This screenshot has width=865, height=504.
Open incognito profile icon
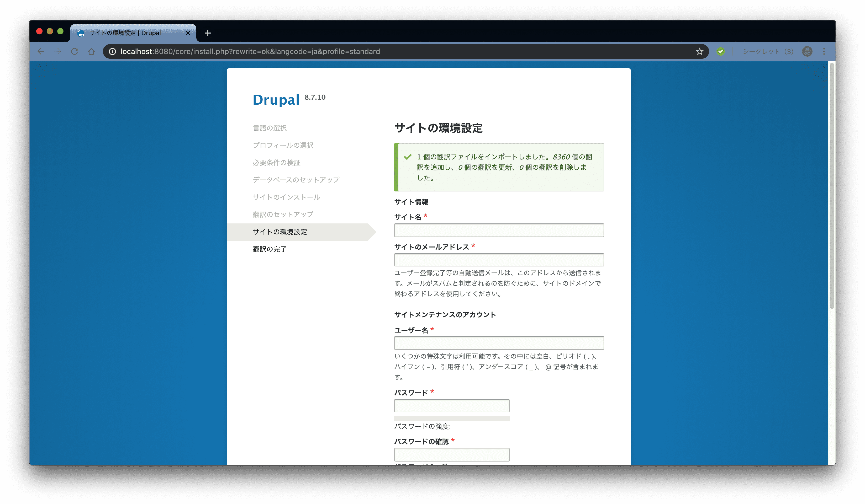pyautogui.click(x=807, y=51)
